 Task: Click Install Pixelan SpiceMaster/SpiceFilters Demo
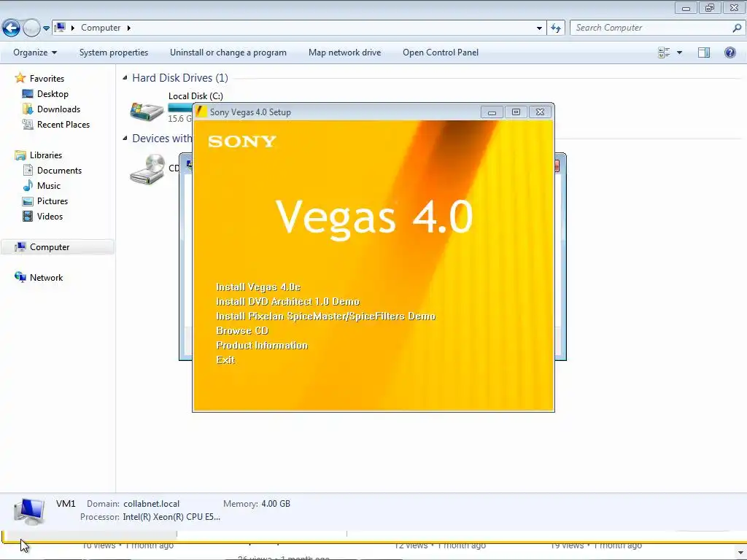click(326, 316)
